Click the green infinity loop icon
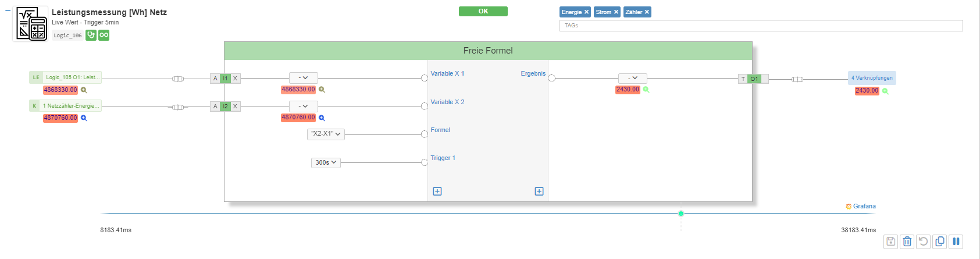Screen dimensions: 980x259 click(104, 35)
